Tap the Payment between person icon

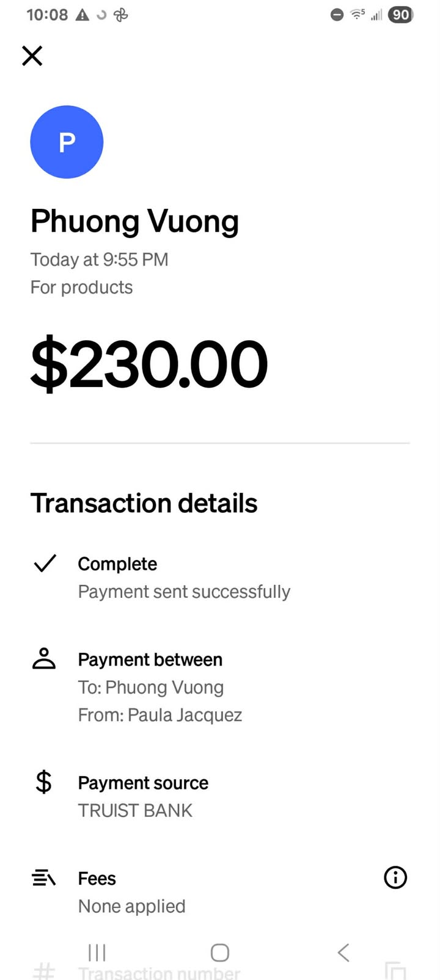[x=44, y=659]
